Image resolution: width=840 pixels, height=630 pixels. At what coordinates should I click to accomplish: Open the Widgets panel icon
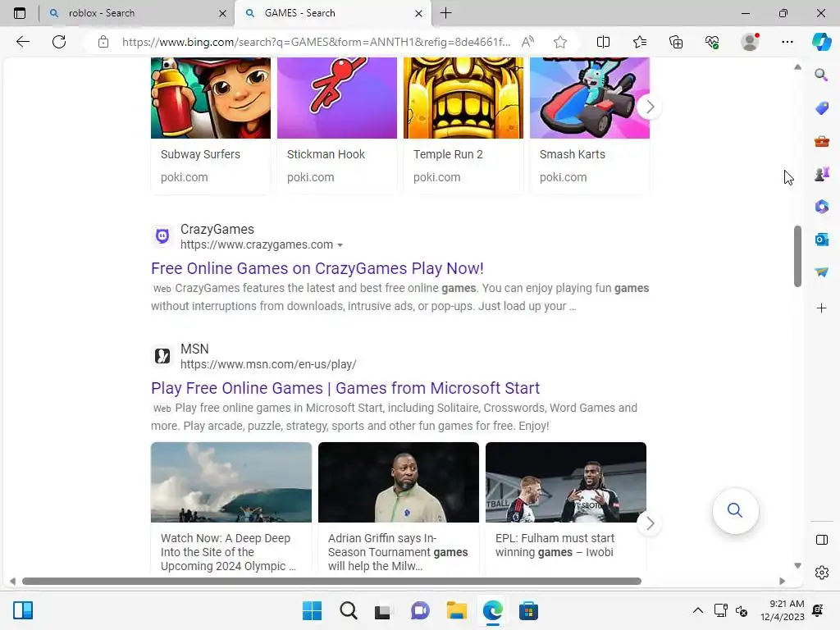23,610
